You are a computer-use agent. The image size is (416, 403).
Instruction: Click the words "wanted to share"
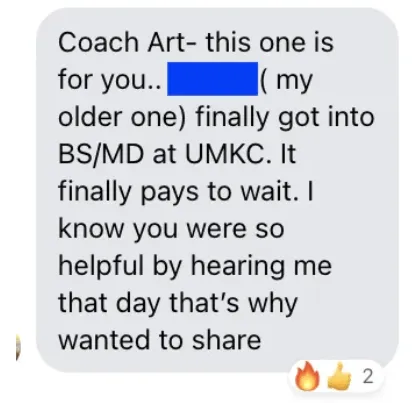click(160, 340)
